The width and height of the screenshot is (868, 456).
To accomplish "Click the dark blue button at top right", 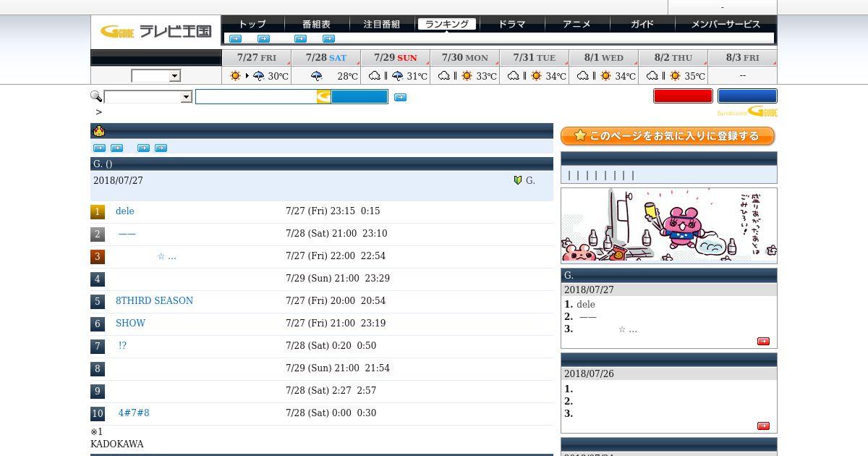I will [747, 96].
